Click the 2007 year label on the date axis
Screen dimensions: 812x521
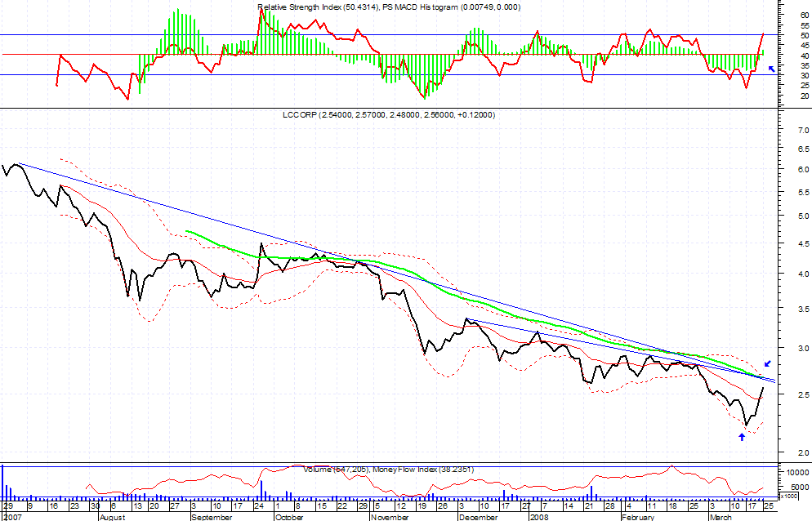point(11,517)
